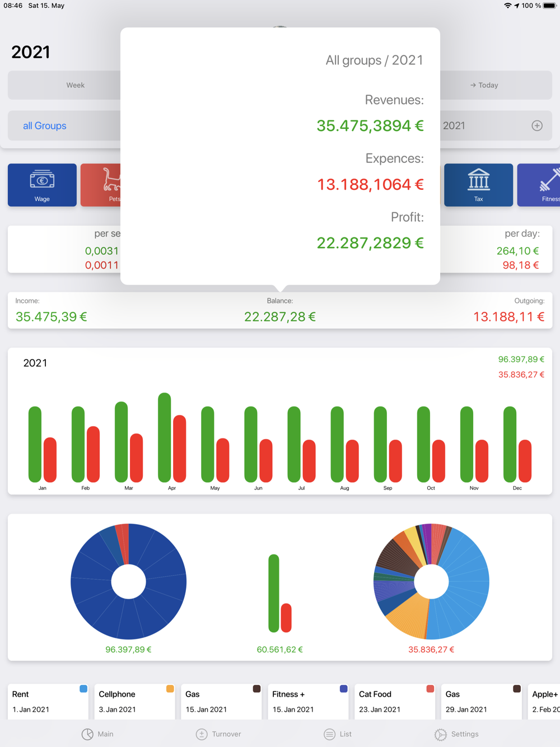This screenshot has height=747, width=560.
Task: Click the Expences amount in popup
Action: click(x=370, y=184)
